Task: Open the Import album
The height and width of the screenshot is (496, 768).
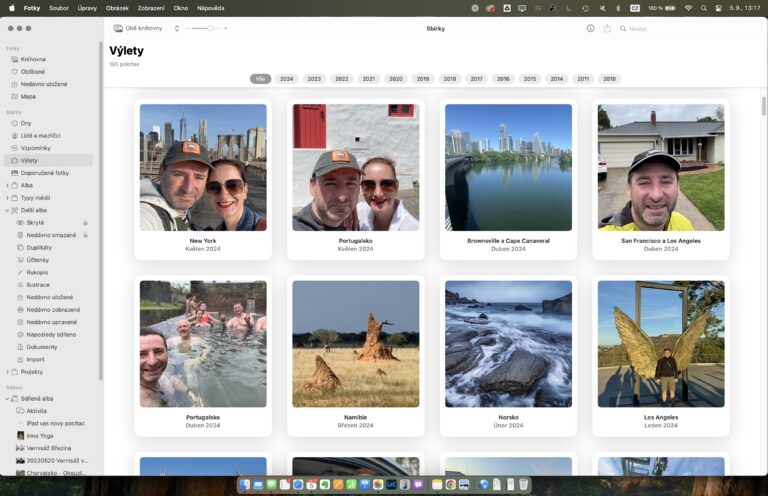Action: (35, 359)
